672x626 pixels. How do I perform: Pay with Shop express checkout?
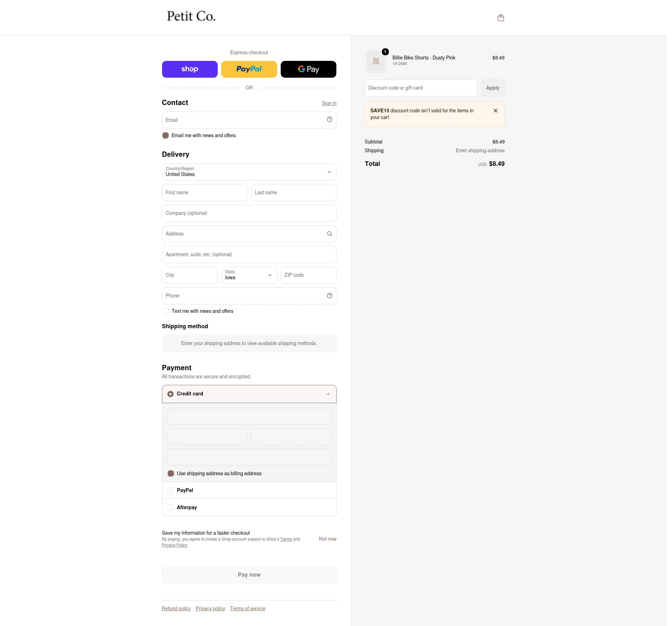point(190,69)
